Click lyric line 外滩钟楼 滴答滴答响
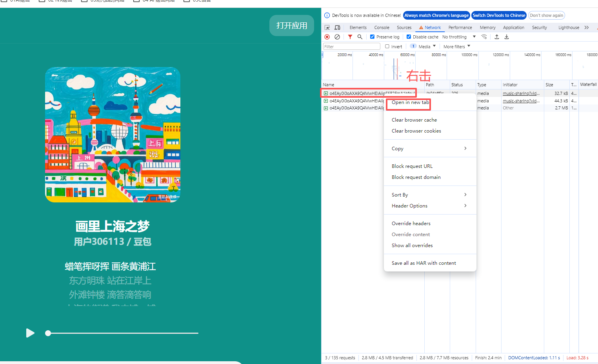Screen dimensions: 598x364 tap(110, 295)
